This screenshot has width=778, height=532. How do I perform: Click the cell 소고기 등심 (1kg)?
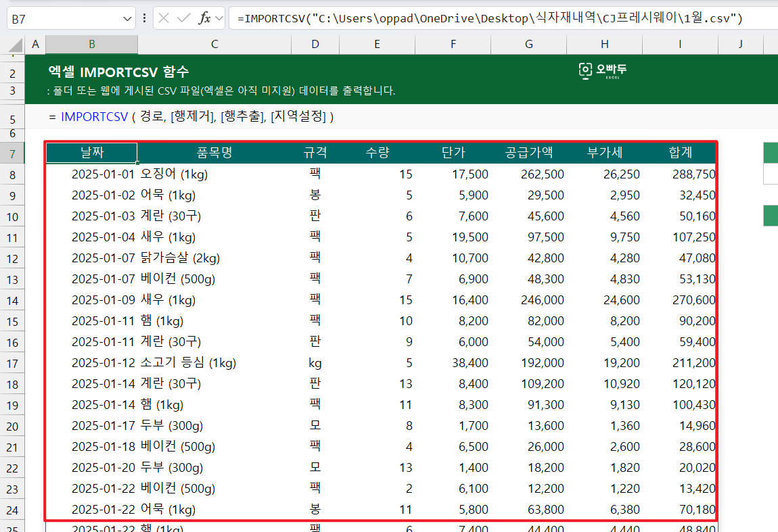pyautogui.click(x=214, y=363)
